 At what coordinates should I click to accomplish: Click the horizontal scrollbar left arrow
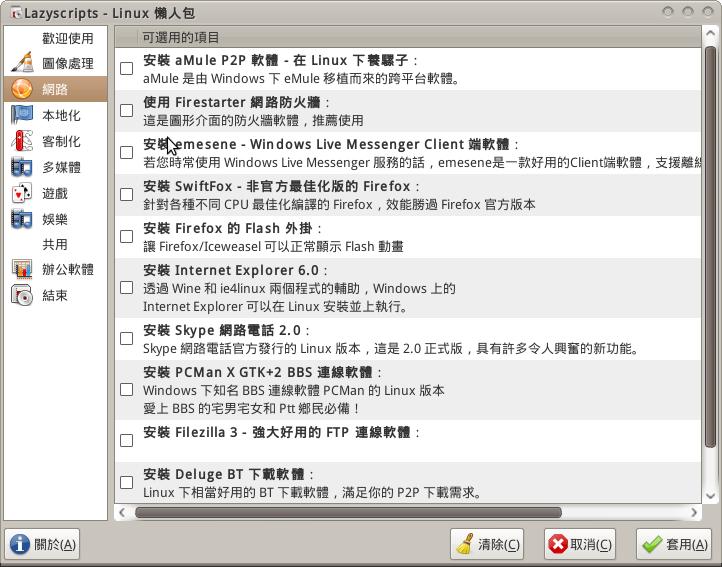click(x=122, y=512)
